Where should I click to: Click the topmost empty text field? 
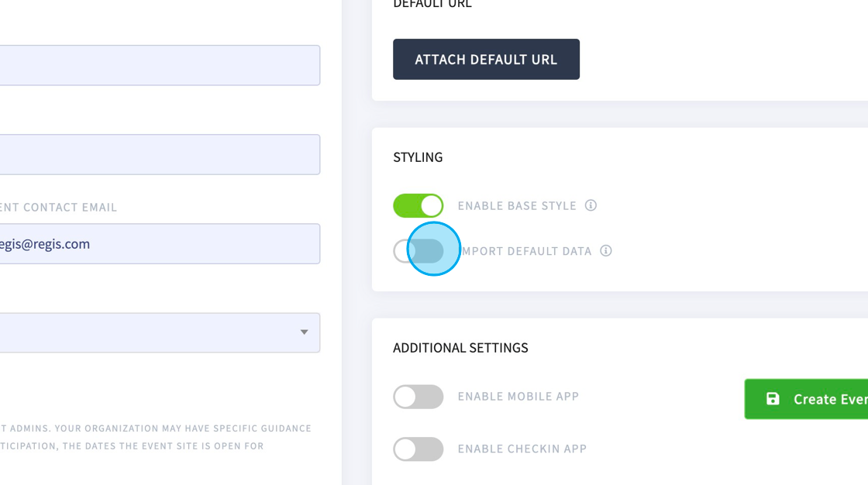click(x=160, y=65)
